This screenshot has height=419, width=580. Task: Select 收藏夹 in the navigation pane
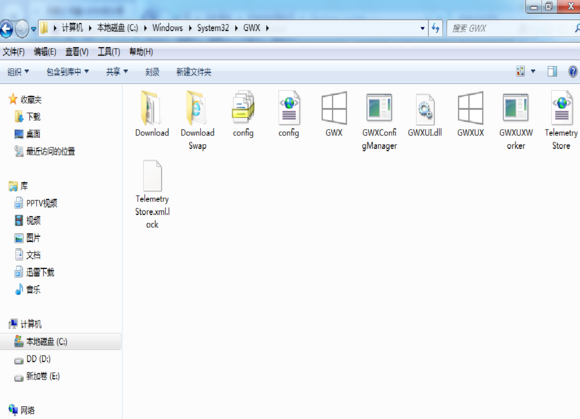(31, 99)
